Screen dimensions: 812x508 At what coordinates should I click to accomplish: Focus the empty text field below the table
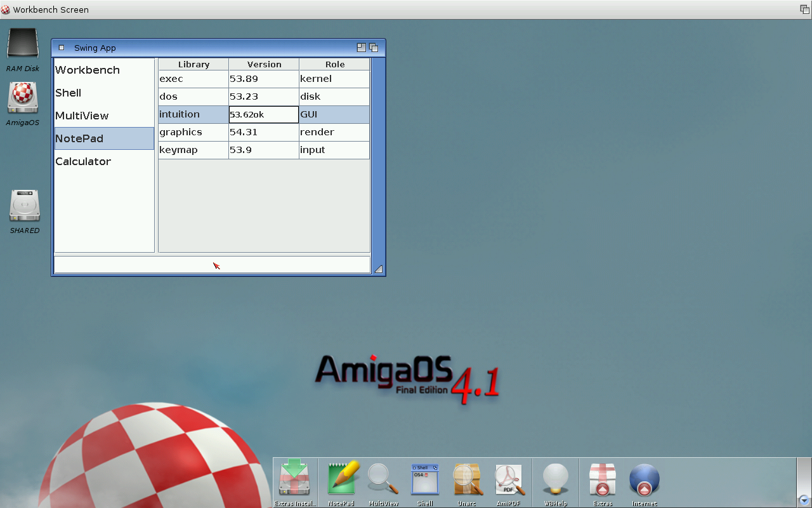click(213, 265)
